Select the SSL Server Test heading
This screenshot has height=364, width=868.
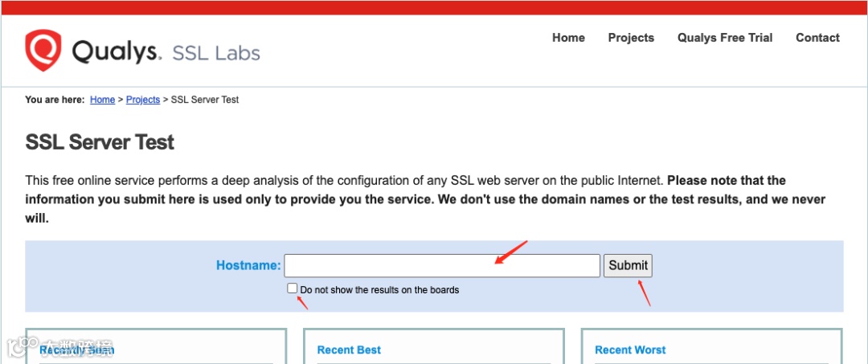point(100,142)
